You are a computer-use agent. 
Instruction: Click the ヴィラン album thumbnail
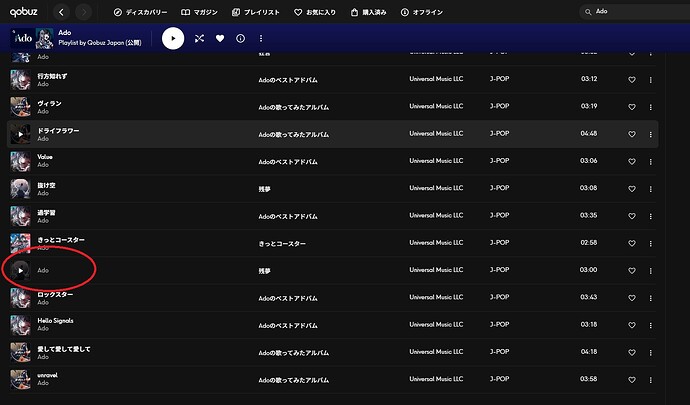[20, 107]
